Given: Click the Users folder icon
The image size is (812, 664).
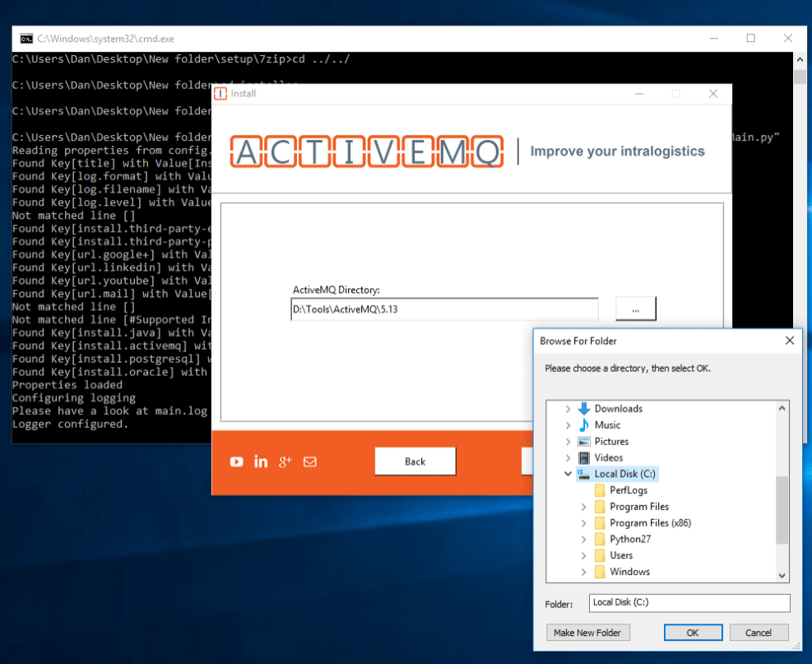Looking at the screenshot, I should [600, 555].
